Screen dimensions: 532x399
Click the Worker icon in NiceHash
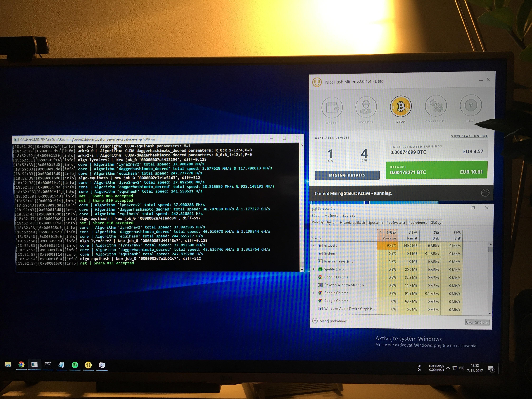366,107
